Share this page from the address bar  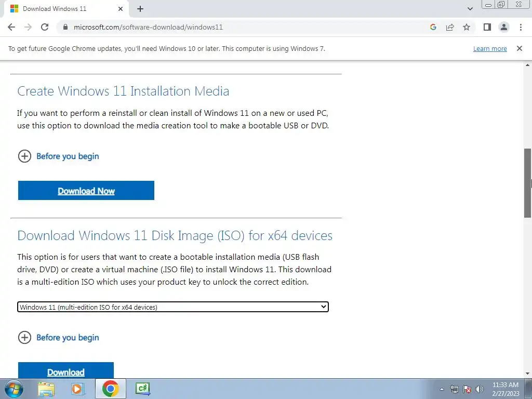pyautogui.click(x=450, y=27)
